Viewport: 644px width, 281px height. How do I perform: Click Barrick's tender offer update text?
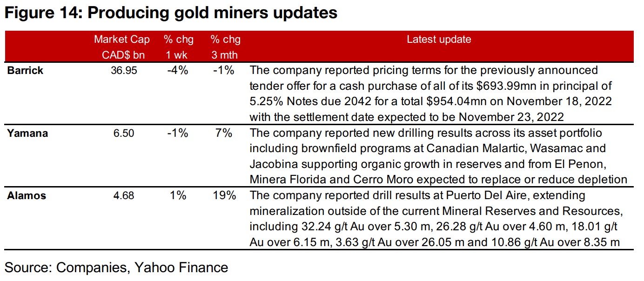(430, 93)
